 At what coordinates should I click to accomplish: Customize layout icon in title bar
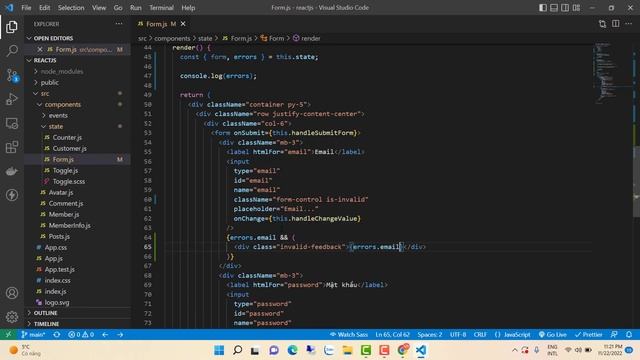tap(576, 8)
